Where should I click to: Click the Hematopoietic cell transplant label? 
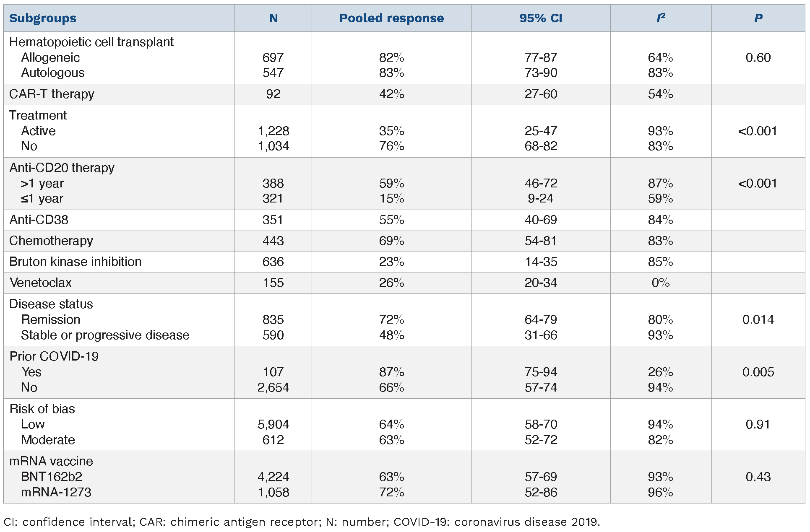coord(91,42)
